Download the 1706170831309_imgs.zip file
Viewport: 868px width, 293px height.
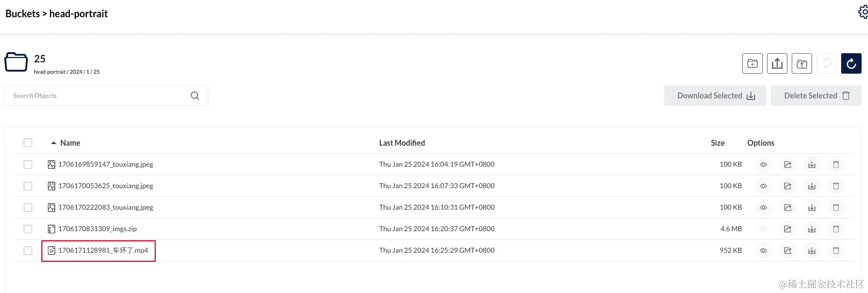click(x=812, y=229)
